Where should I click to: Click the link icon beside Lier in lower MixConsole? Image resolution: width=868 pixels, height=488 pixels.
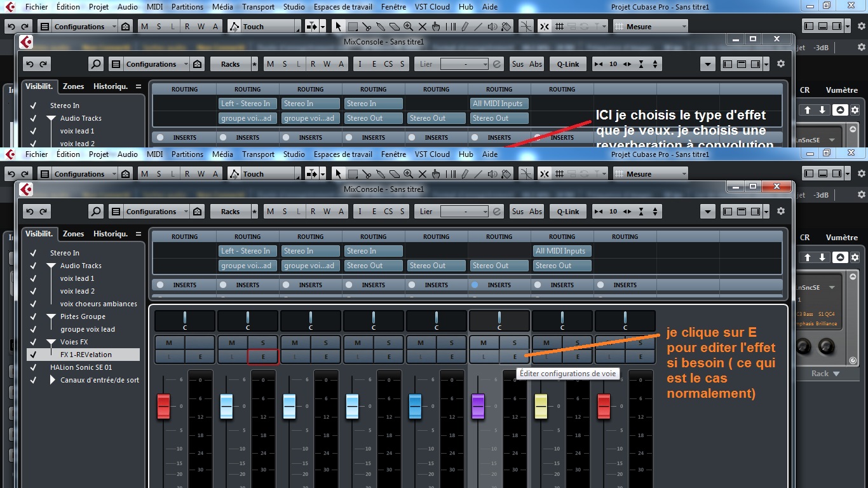coord(497,212)
